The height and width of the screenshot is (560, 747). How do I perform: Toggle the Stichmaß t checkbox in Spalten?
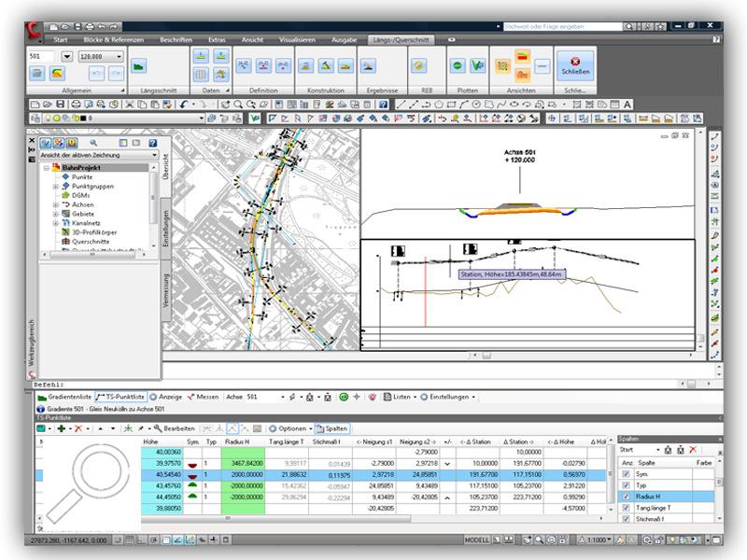pyautogui.click(x=626, y=519)
